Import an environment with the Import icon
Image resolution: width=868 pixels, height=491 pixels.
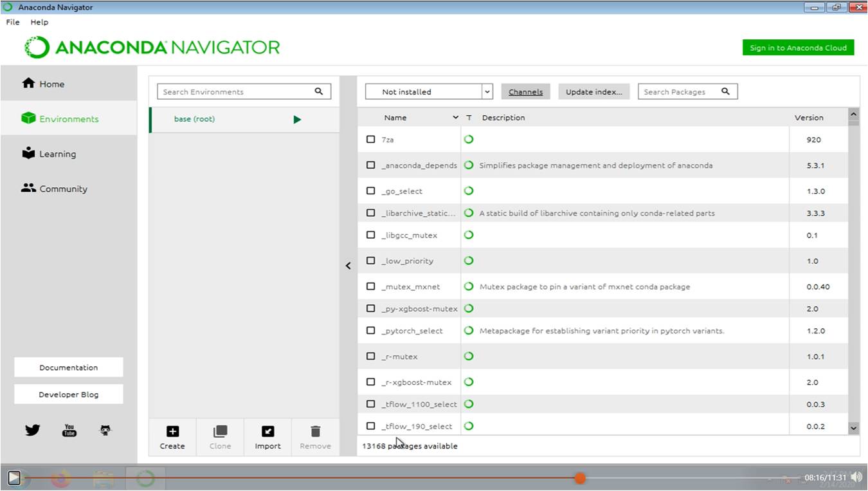click(x=267, y=431)
